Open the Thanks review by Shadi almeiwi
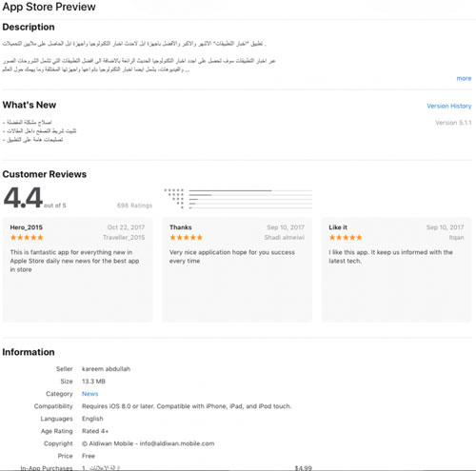The height and width of the screenshot is (471, 476). 237,269
